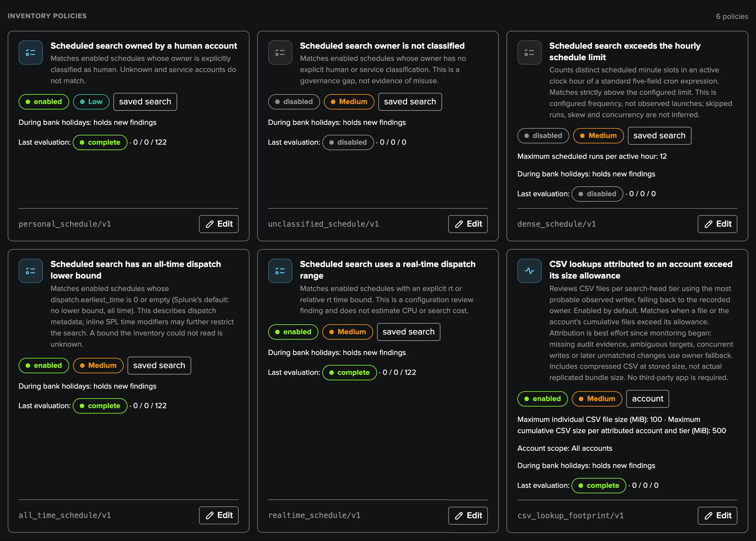The width and height of the screenshot is (756, 541).
Task: Click the 'realtime_schedule/v1' identifier text
Action: click(x=314, y=515)
